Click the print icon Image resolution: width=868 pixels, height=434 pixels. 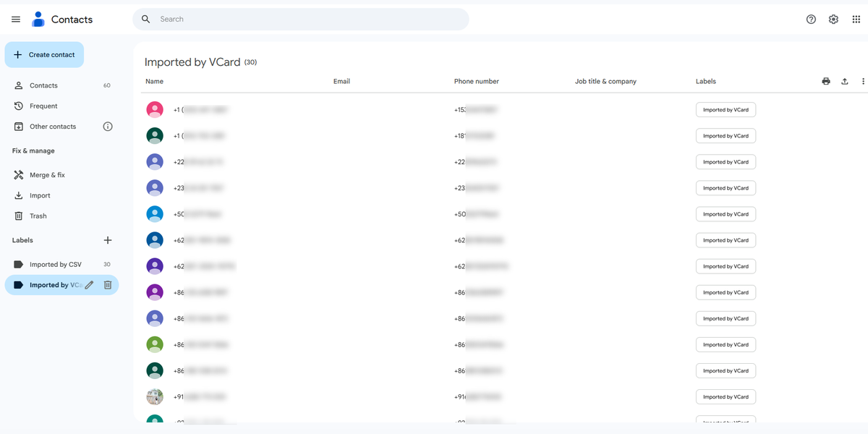[826, 82]
